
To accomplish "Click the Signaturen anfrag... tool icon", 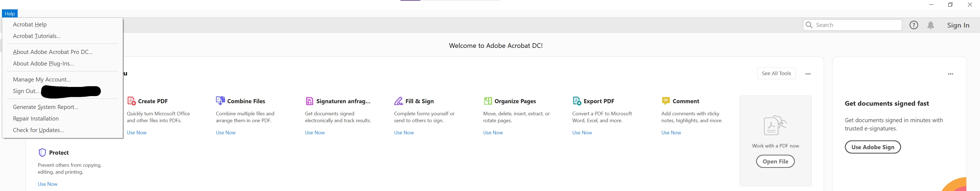I will [x=309, y=101].
